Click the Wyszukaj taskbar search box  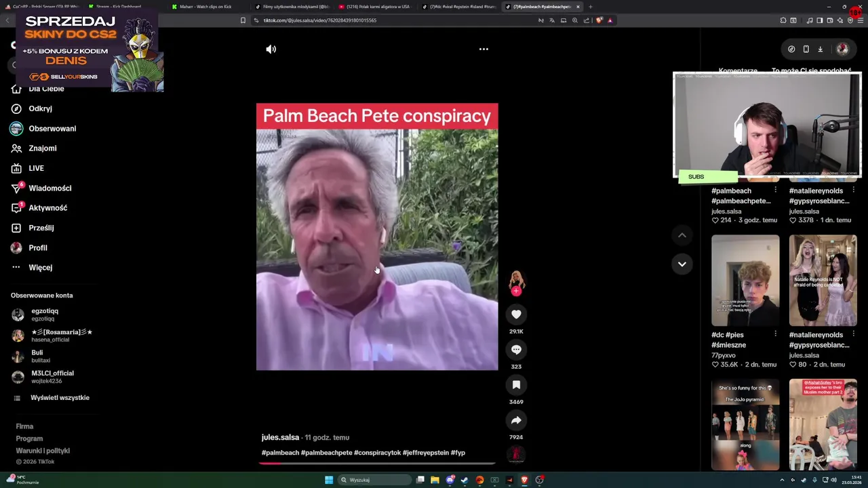pyautogui.click(x=376, y=480)
